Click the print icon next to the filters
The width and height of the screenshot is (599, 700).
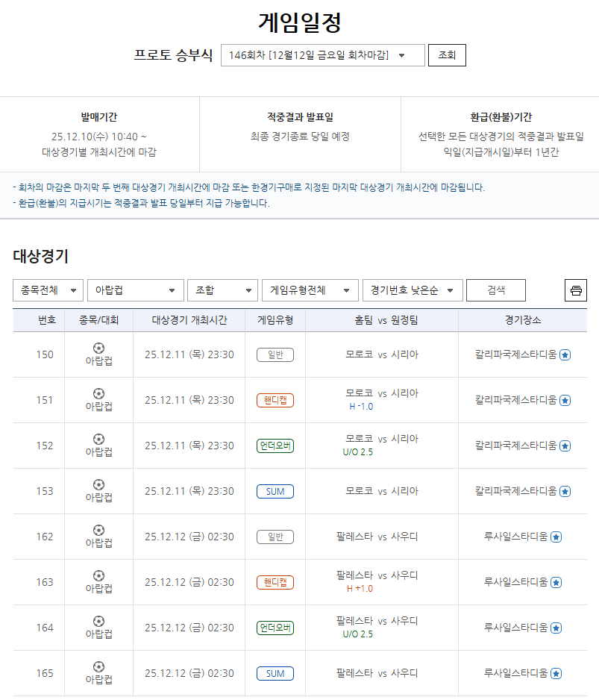click(x=575, y=290)
